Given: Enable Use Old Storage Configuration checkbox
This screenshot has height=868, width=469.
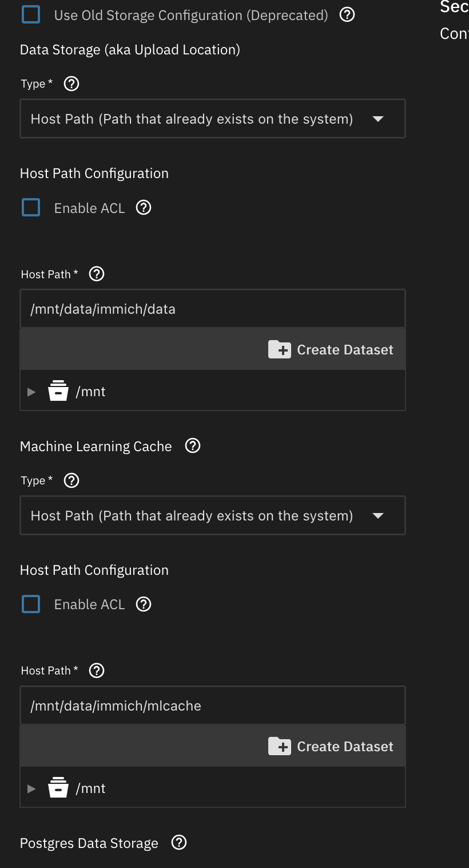Looking at the screenshot, I should coord(31,15).
